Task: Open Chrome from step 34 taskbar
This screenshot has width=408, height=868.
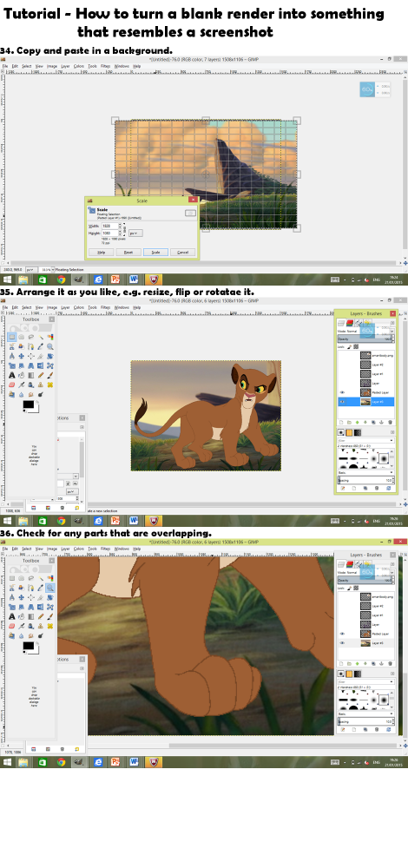Action: point(62,279)
